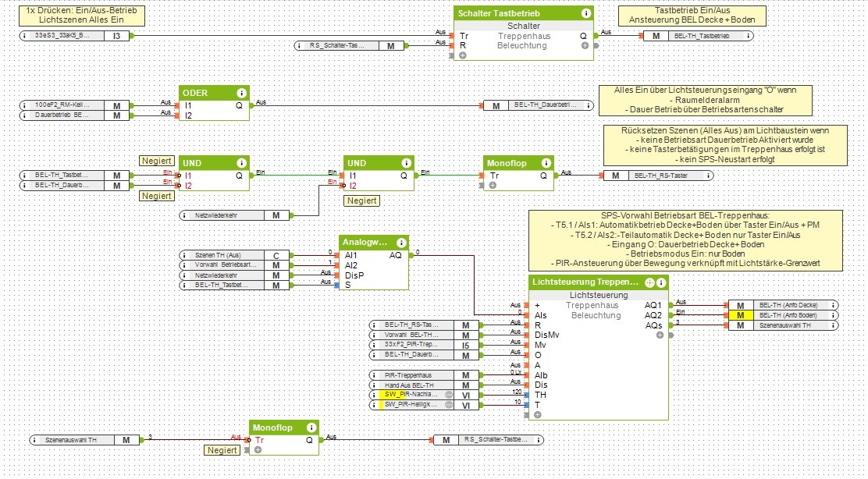Expand plus under upper Monoflop Tr input
The width and height of the screenshot is (868, 479).
(x=493, y=186)
